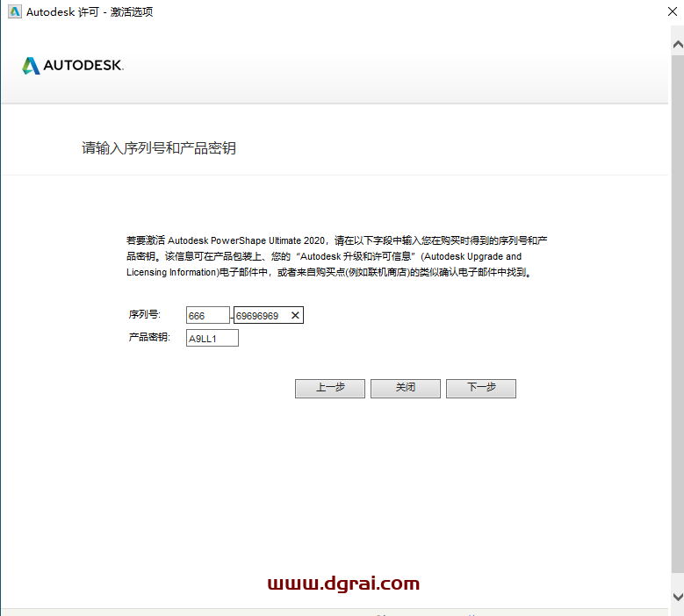Close the Autodesk license window
This screenshot has height=616, width=684.
(673, 11)
